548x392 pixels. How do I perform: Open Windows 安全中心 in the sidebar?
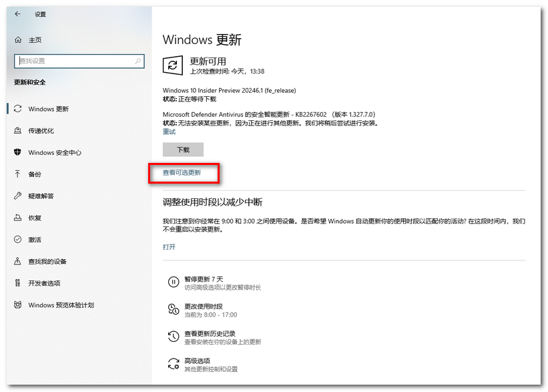click(54, 153)
